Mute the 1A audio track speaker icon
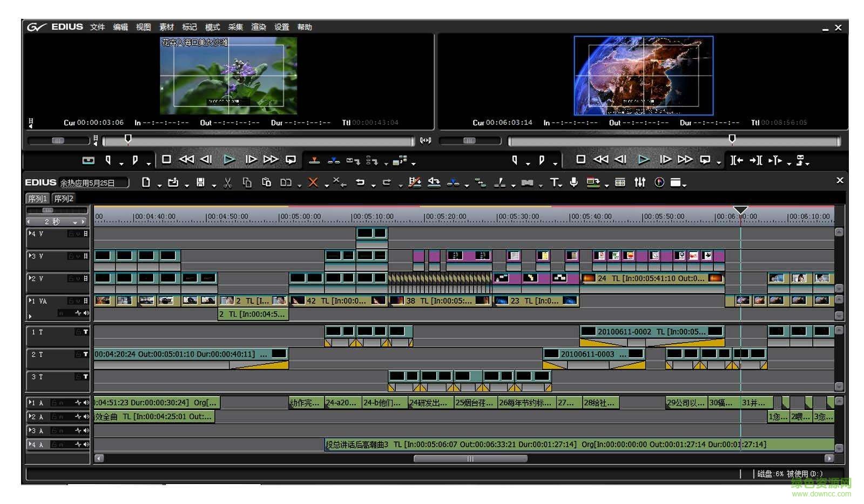The height and width of the screenshot is (504, 864). coord(85,403)
